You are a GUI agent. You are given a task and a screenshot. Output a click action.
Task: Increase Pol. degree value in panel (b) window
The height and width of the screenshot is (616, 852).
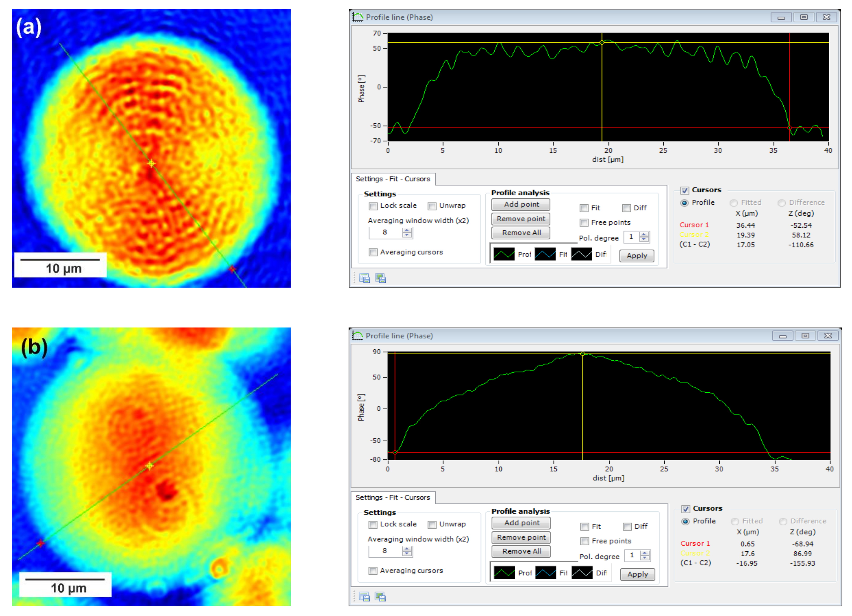point(645,553)
